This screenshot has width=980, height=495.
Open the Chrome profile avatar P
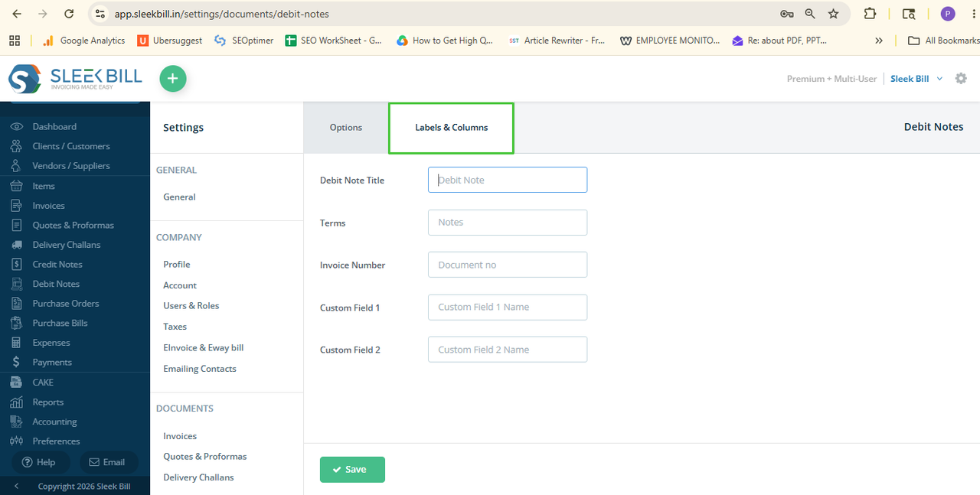pos(948,14)
